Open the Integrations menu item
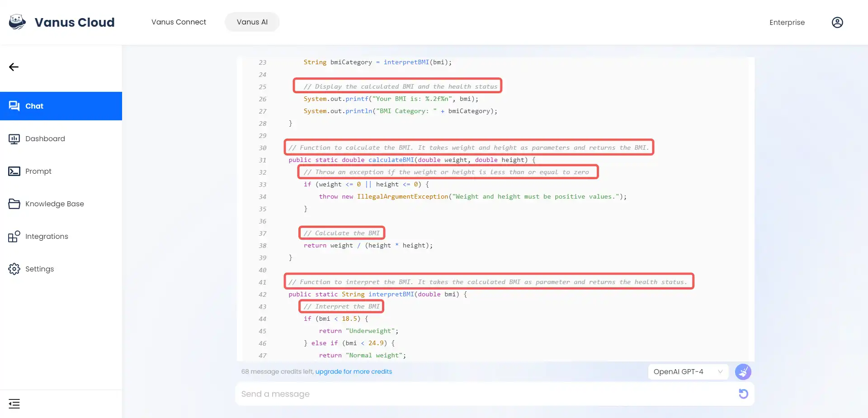Viewport: 868px width, 418px height. [61, 236]
